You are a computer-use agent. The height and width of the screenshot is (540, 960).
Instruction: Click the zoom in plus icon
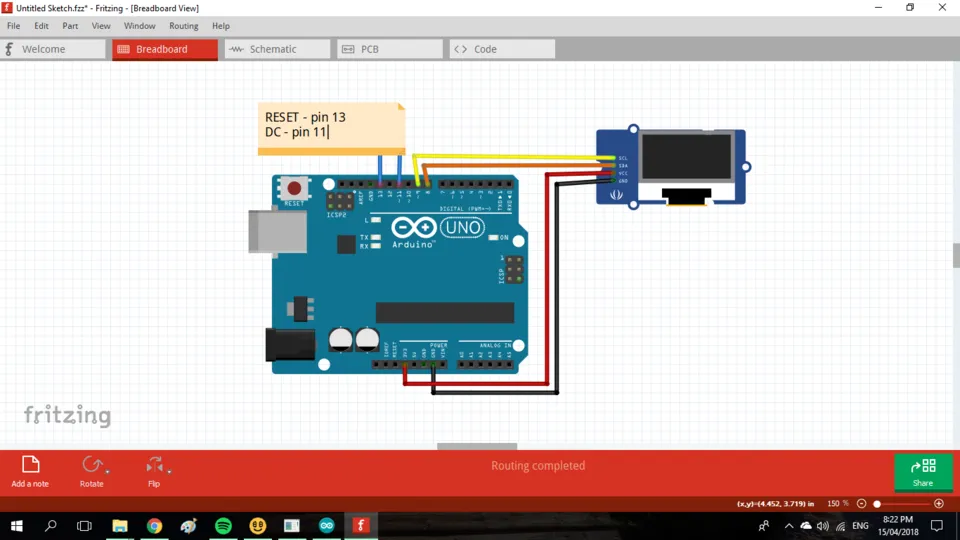[939, 503]
